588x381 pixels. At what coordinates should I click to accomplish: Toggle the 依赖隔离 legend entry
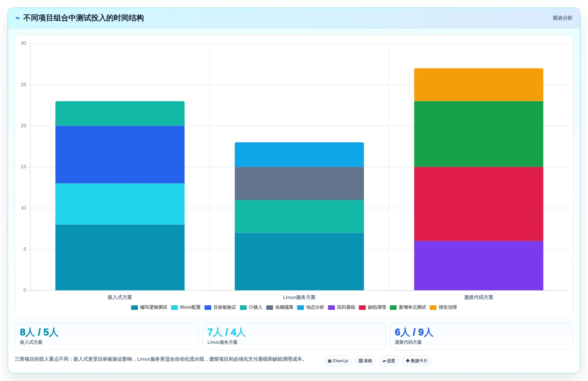click(x=280, y=308)
